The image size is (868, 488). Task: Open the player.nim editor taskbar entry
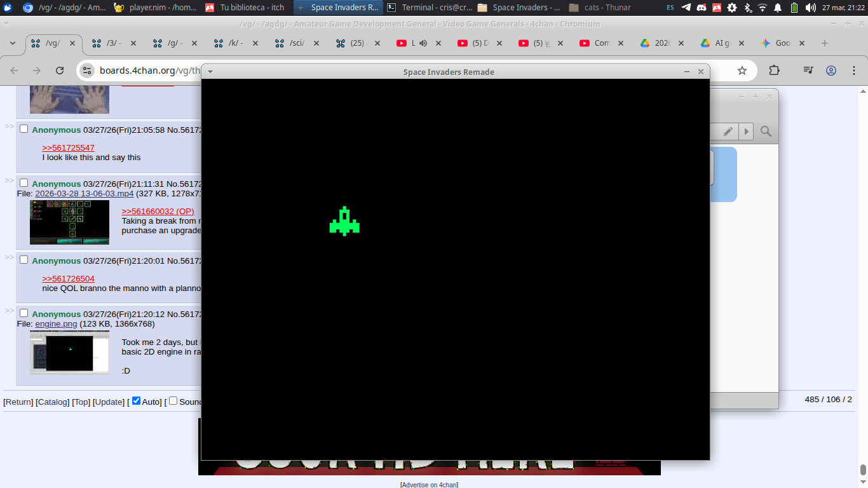click(x=156, y=8)
